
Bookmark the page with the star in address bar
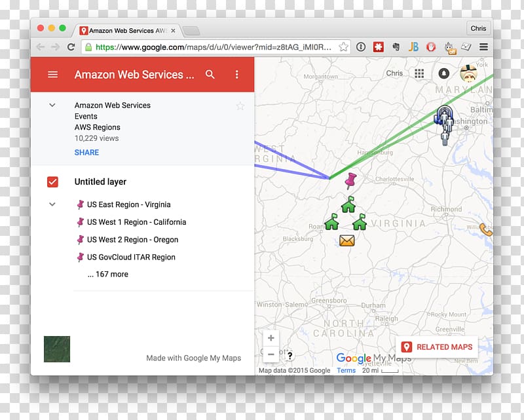tap(343, 47)
